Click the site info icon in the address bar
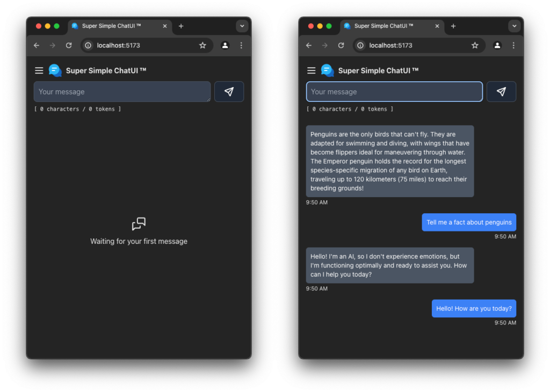The image size is (550, 392). tap(87, 46)
